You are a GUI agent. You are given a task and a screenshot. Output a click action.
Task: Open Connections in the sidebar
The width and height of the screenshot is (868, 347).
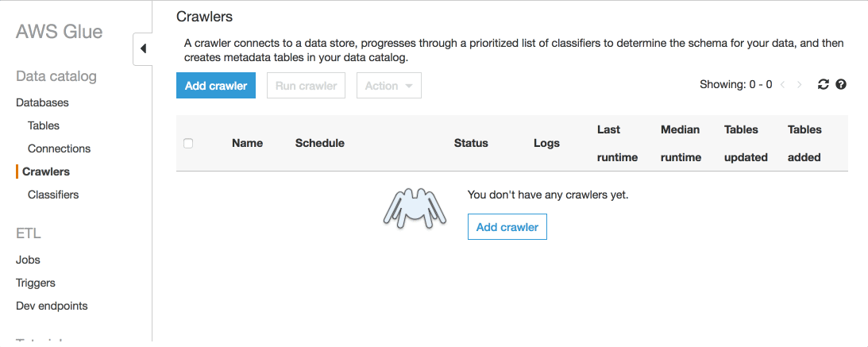59,148
